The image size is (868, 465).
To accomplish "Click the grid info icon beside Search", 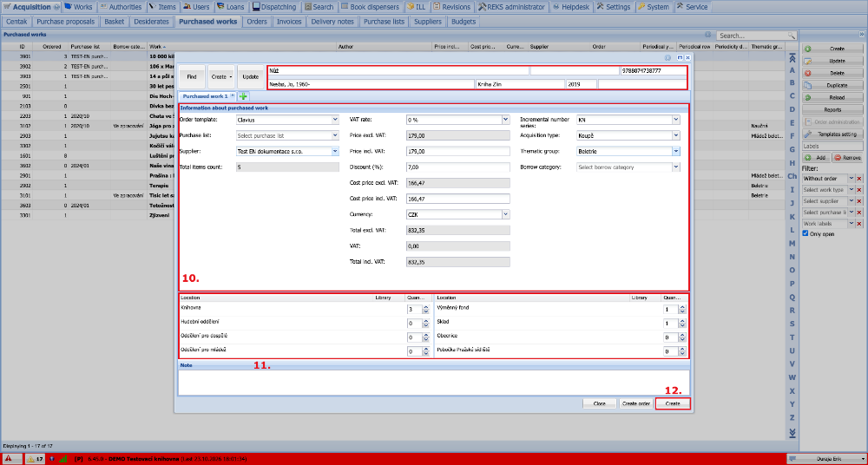I will [x=707, y=35].
